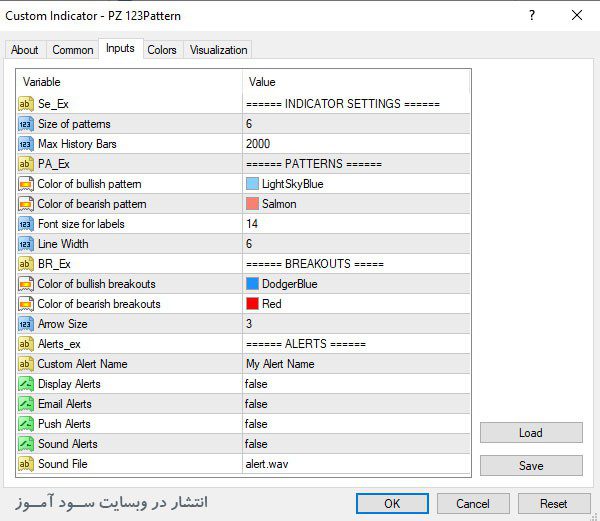
Task: Click the color icon beside Color of bearish pattern
Action: (x=25, y=204)
